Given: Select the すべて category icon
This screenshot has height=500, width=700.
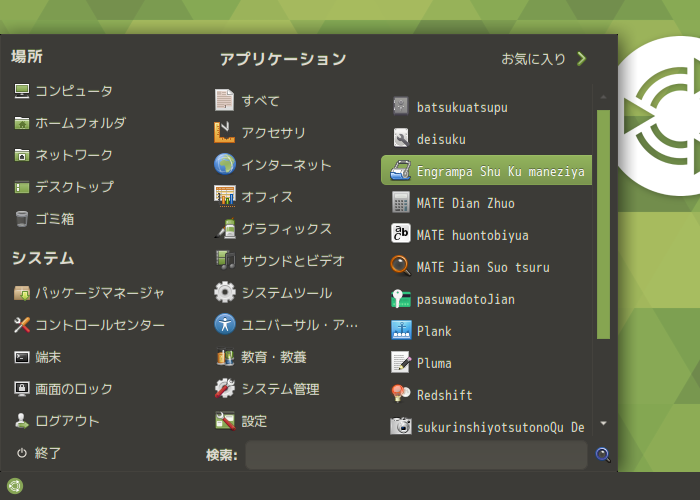Looking at the screenshot, I should coord(225,100).
